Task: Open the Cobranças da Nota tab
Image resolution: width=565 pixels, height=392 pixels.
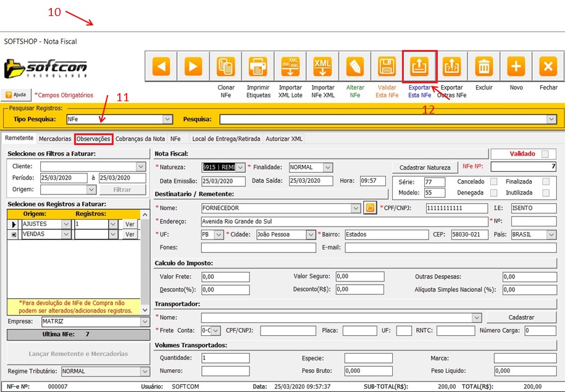Action: coord(140,139)
